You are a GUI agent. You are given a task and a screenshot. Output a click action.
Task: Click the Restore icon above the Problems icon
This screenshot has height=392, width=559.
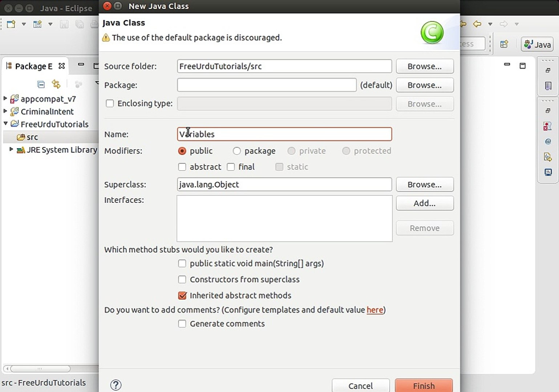[x=548, y=111]
